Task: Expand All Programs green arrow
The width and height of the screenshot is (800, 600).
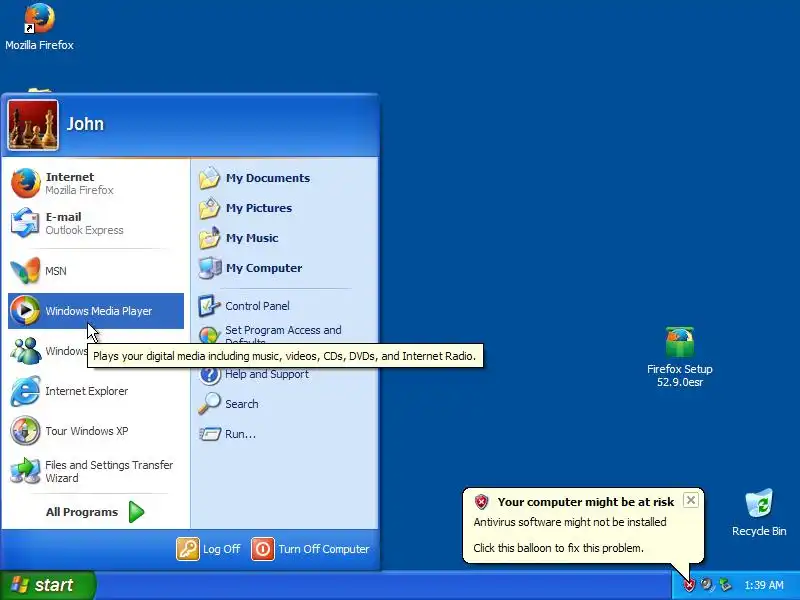Action: pos(136,512)
